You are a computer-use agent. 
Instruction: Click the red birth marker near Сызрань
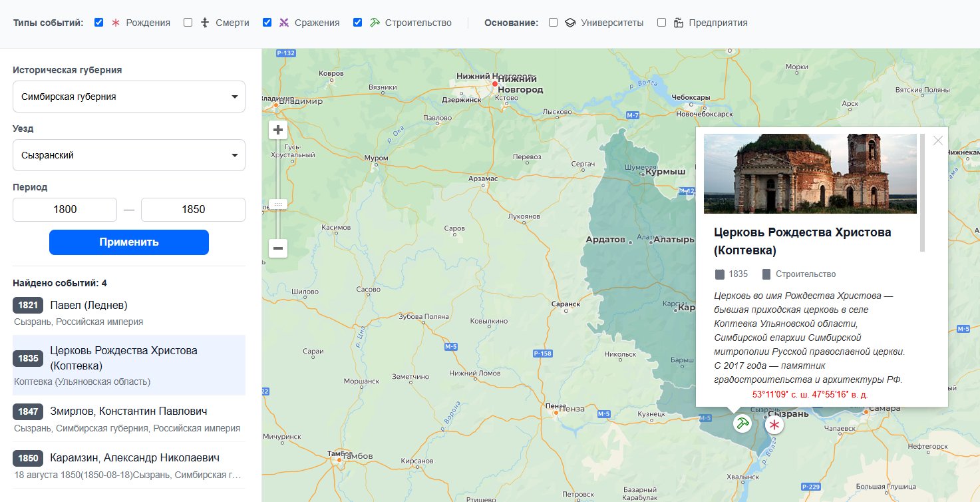tap(774, 425)
